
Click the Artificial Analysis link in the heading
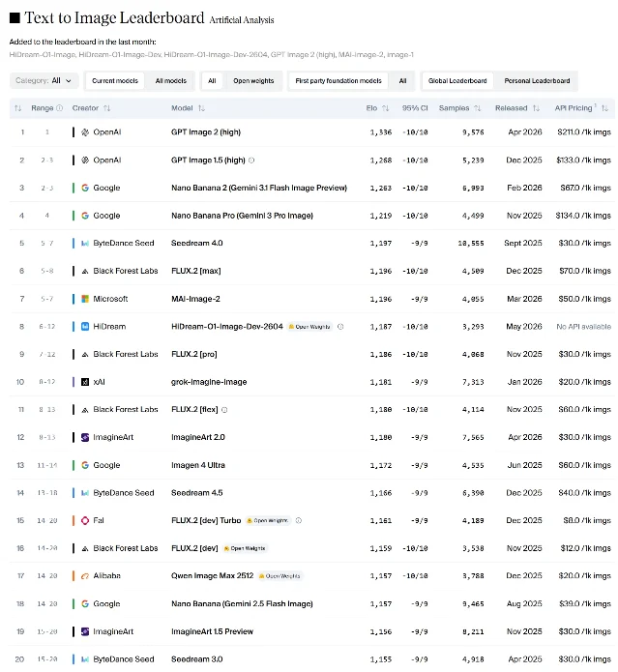point(241,20)
